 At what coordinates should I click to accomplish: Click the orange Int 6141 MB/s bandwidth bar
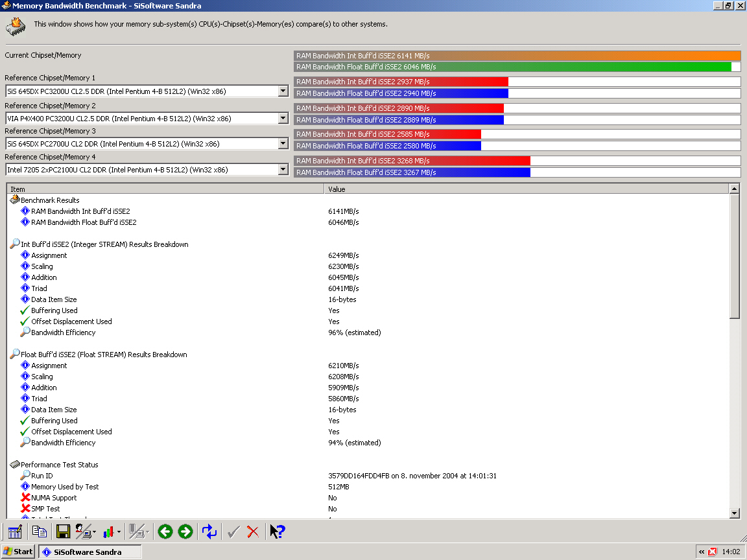tap(517, 56)
